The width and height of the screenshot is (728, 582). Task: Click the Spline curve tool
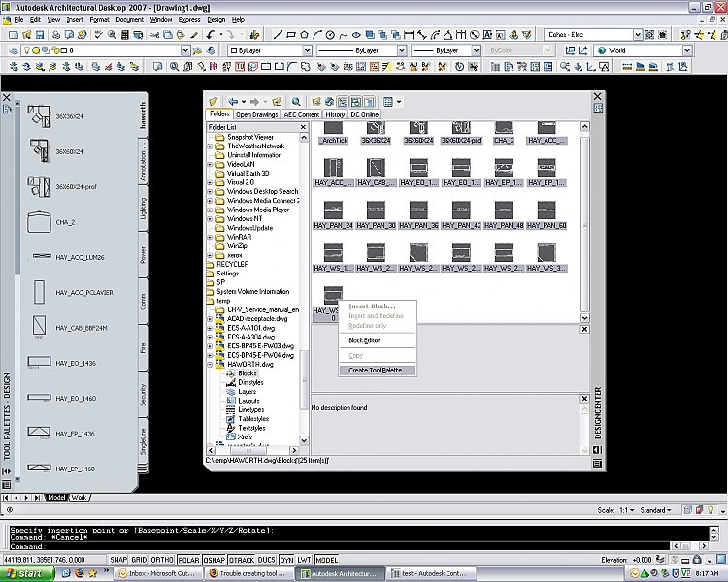tap(343, 35)
